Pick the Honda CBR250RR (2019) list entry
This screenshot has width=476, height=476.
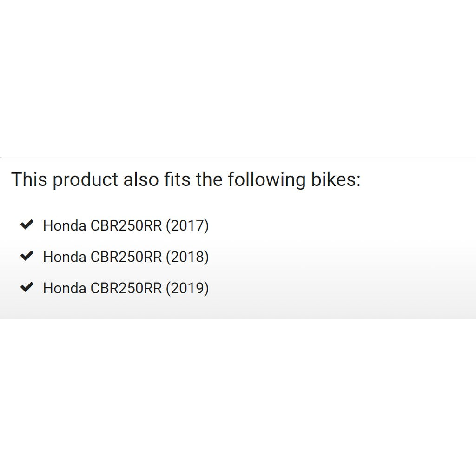point(126,289)
